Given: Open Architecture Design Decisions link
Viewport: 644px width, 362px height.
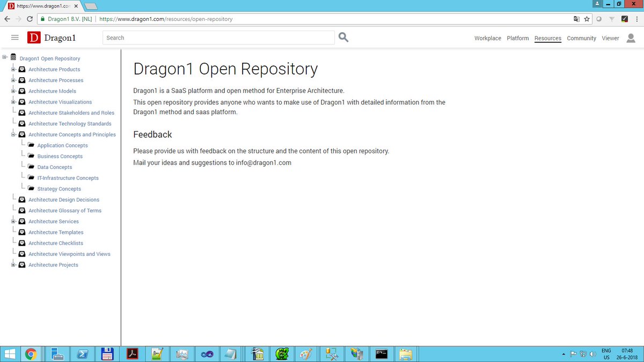Looking at the screenshot, I should [x=64, y=200].
